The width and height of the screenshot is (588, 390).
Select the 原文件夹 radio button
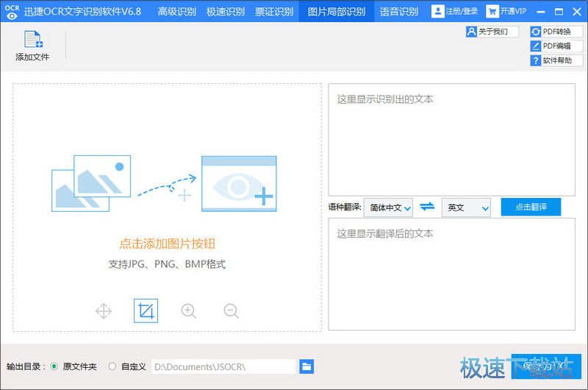tap(54, 366)
